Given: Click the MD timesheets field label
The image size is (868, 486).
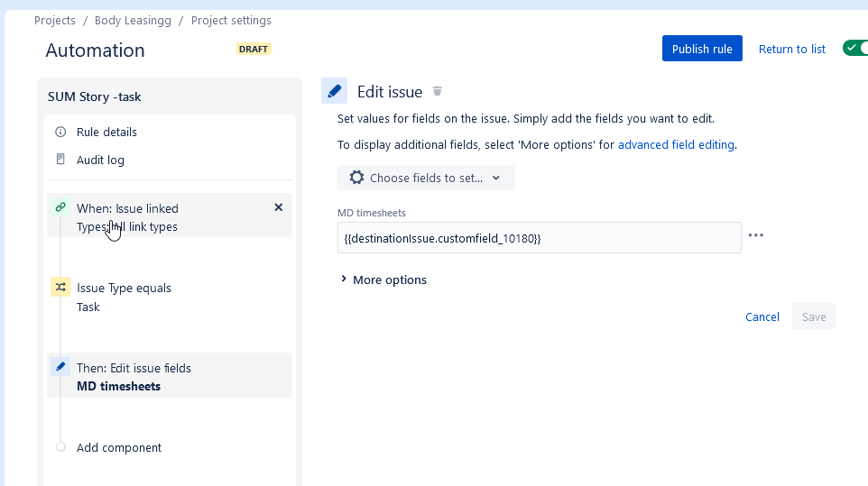Looking at the screenshot, I should click(x=372, y=213).
